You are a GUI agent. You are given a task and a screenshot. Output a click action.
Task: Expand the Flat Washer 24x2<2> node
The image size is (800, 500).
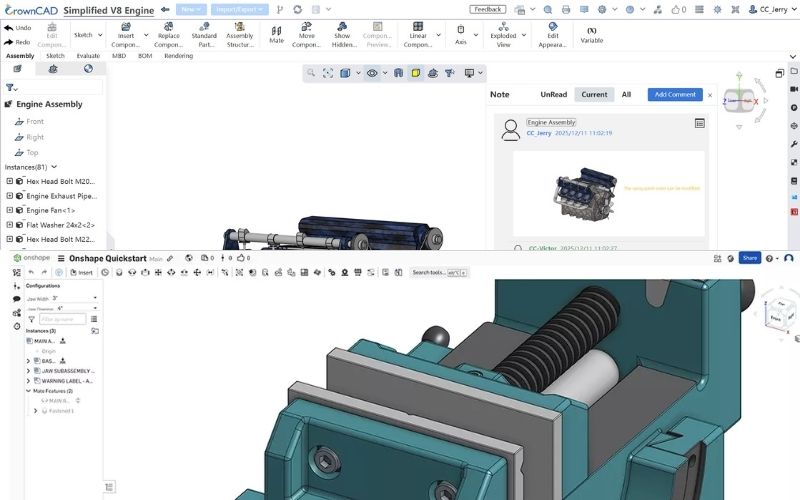point(9,224)
